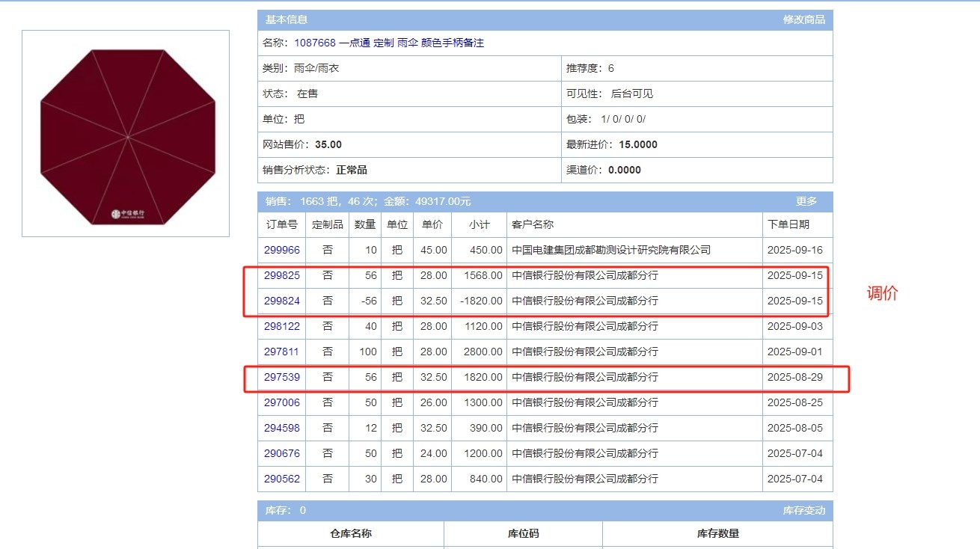
Task: Open order number 299825
Action: [281, 275]
